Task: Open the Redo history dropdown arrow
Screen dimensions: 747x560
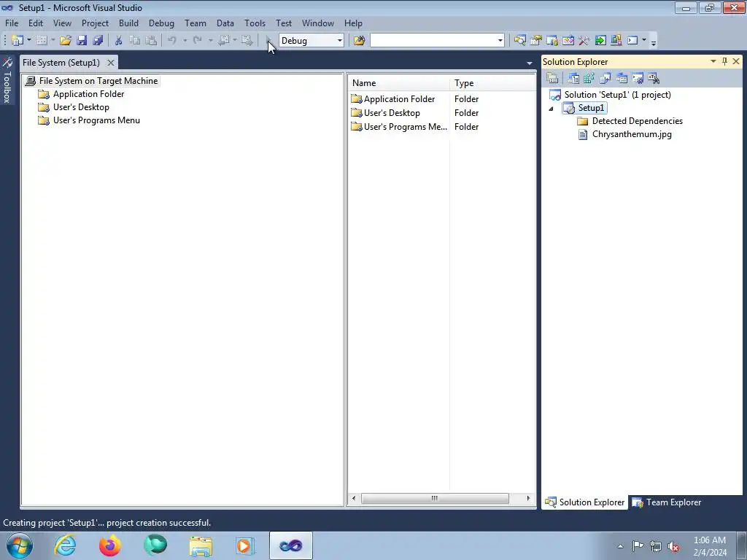Action: [210, 41]
